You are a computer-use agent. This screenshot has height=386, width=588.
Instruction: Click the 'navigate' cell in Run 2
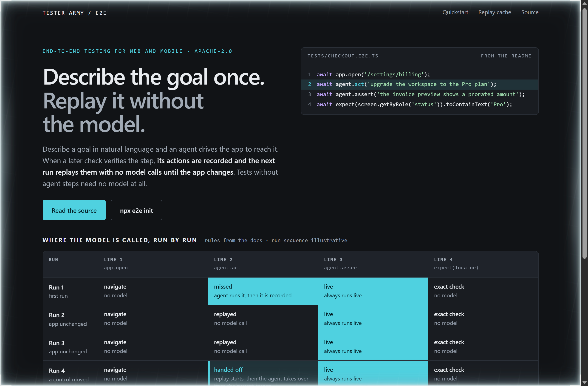point(153,319)
